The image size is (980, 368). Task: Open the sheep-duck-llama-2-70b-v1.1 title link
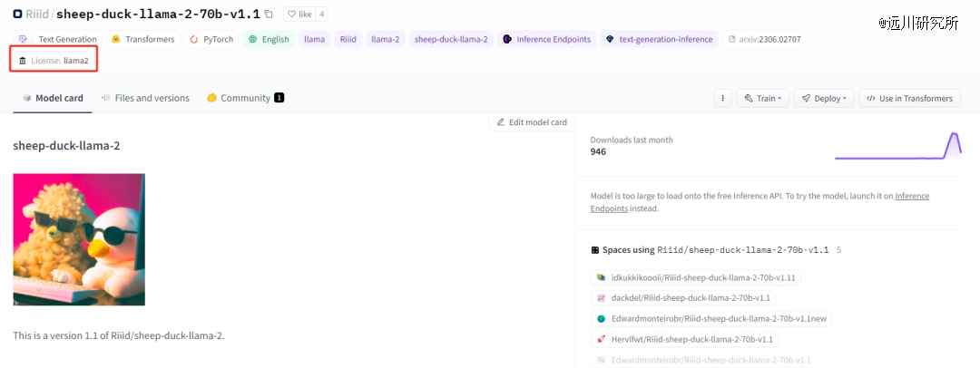click(x=158, y=14)
